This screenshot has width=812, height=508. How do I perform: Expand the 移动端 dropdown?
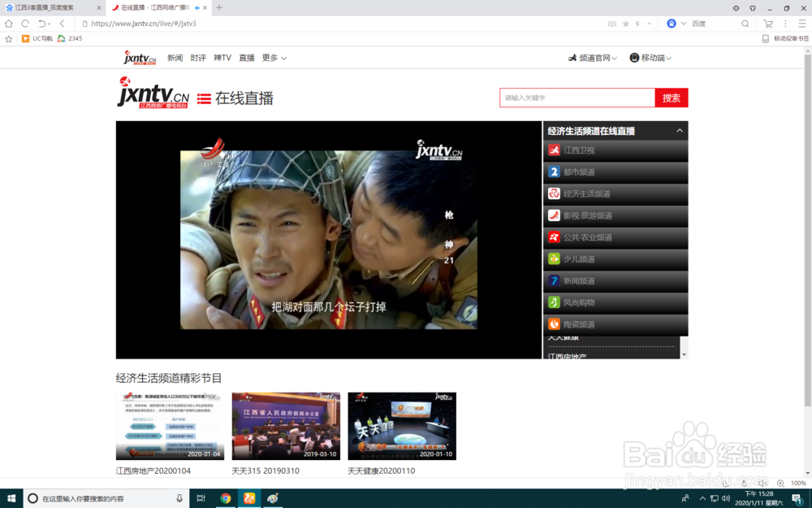click(650, 58)
